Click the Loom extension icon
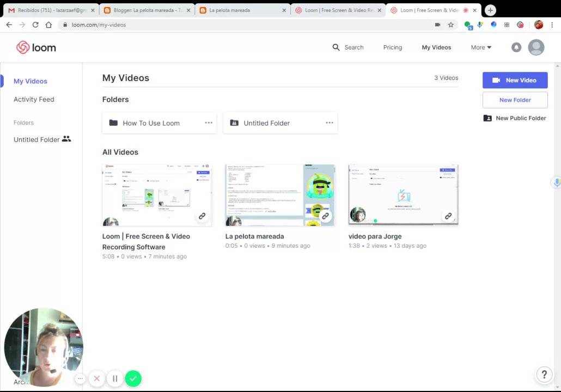The image size is (561, 392). click(x=520, y=24)
